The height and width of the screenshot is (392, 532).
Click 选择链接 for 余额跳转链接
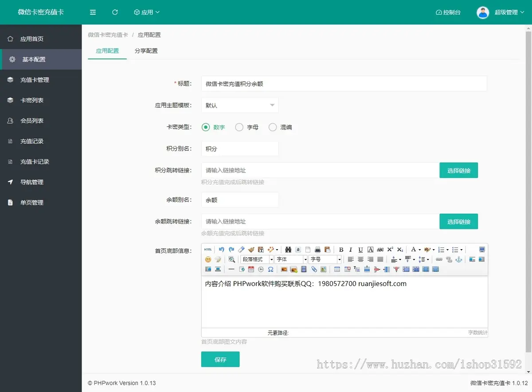(458, 221)
